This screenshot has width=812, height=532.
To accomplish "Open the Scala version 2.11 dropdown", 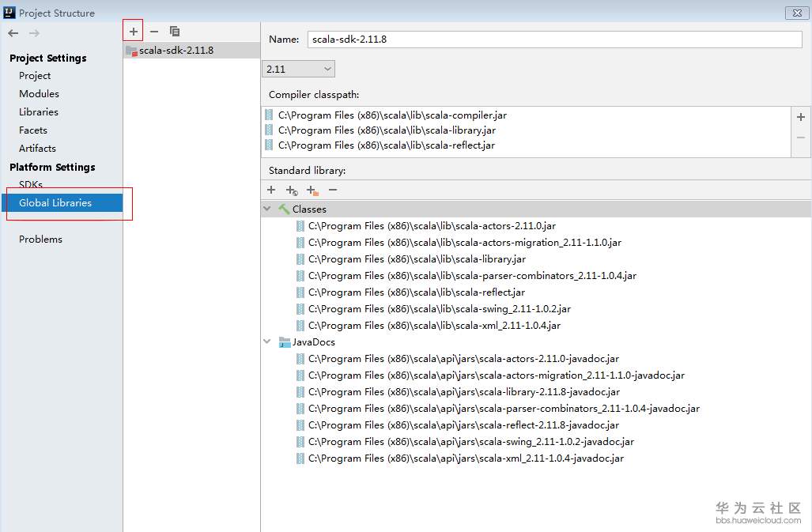I will tap(298, 69).
